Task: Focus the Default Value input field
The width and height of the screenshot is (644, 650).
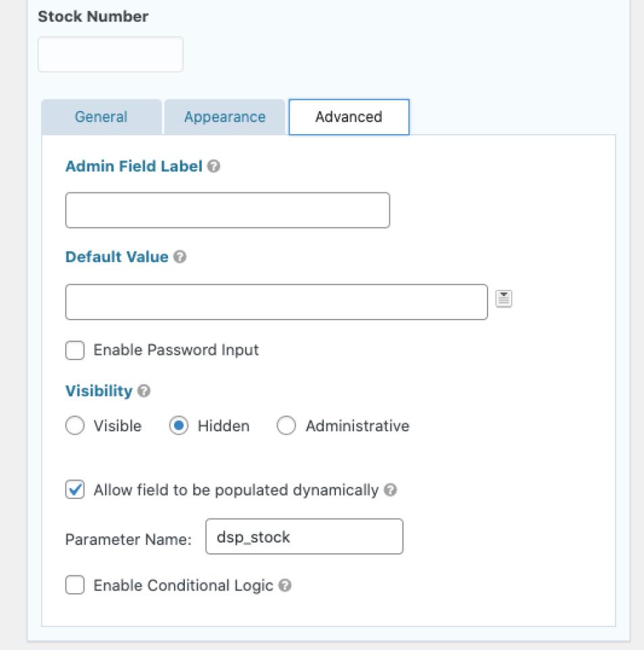Action: pos(276,302)
